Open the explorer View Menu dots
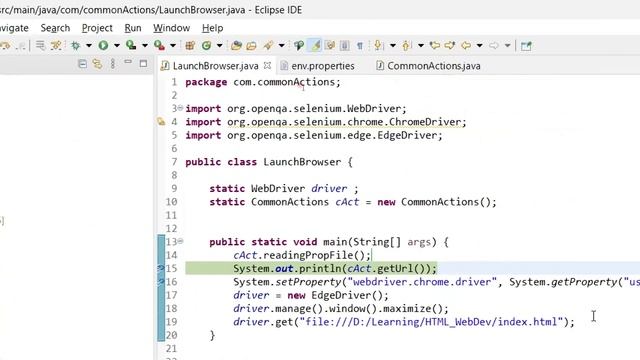 [x=113, y=64]
